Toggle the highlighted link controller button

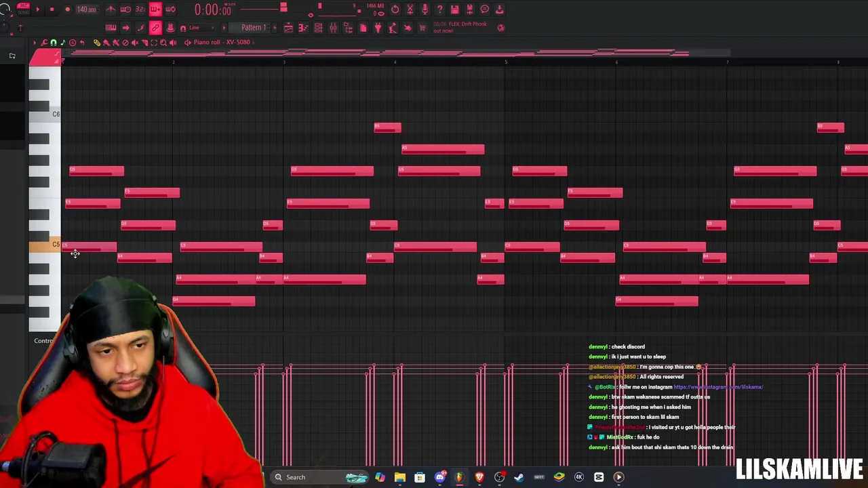(155, 28)
